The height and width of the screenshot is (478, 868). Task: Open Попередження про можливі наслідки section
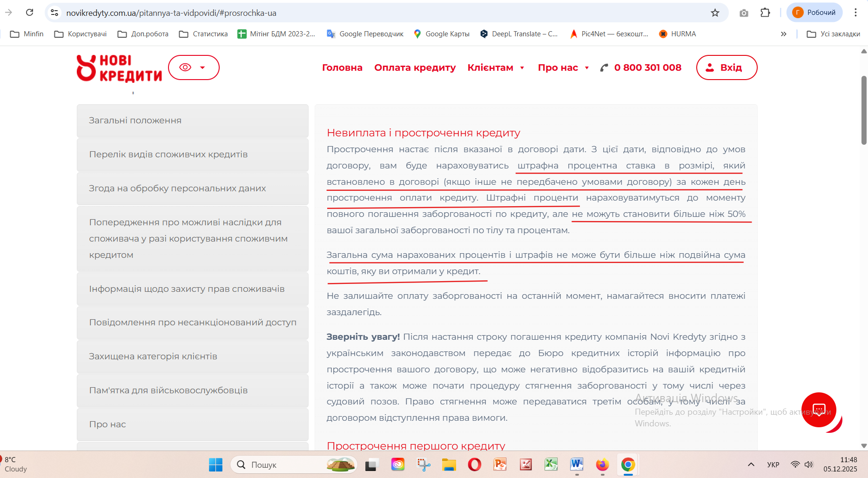(x=193, y=239)
